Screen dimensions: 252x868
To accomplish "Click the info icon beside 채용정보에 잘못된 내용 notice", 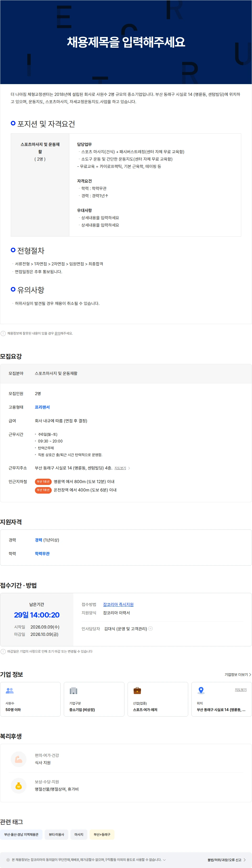I will pyautogui.click(x=3, y=333).
